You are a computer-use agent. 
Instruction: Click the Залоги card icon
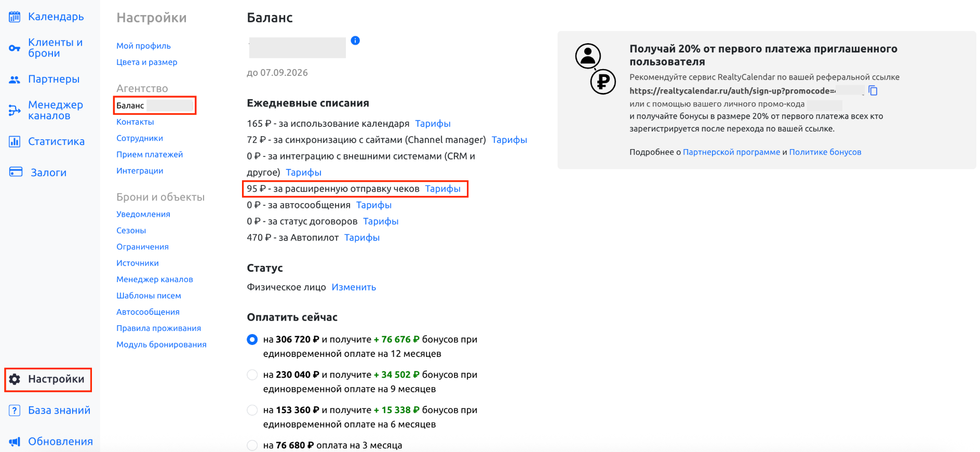pos(16,172)
